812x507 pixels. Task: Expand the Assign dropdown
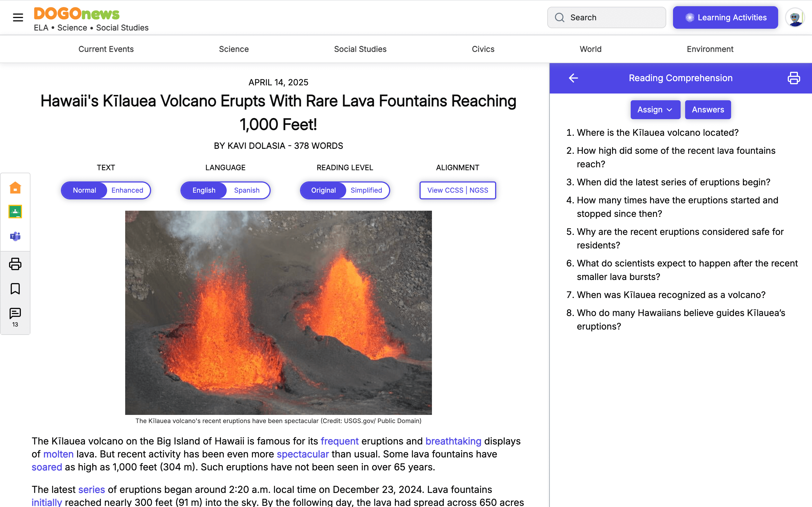click(x=655, y=110)
